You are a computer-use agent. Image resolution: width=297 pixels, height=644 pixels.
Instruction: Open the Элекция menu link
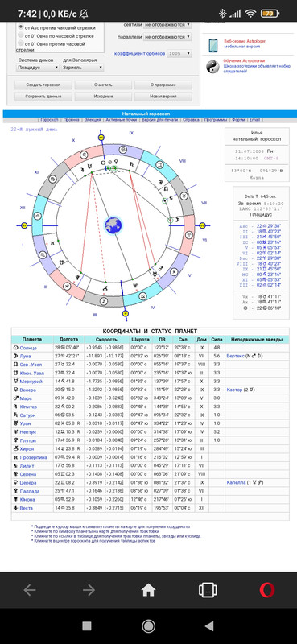tap(93, 120)
